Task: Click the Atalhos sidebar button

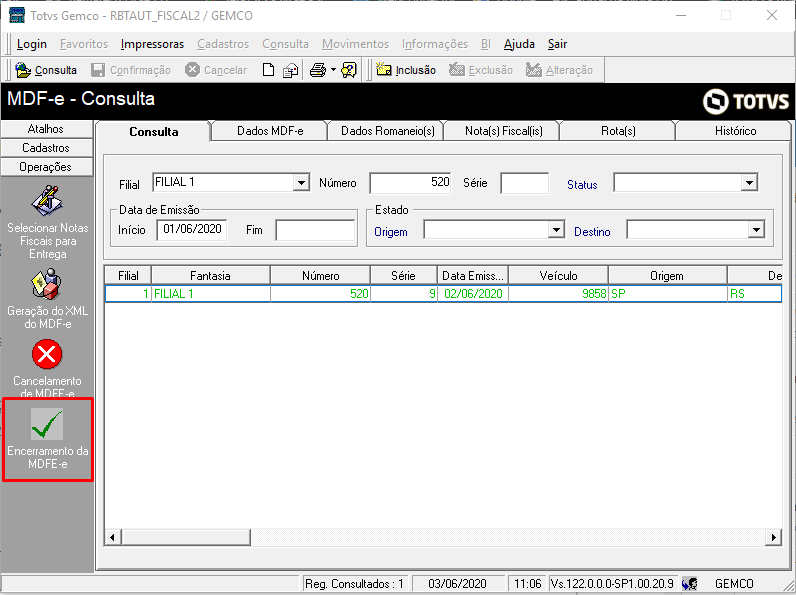Action: (46, 129)
